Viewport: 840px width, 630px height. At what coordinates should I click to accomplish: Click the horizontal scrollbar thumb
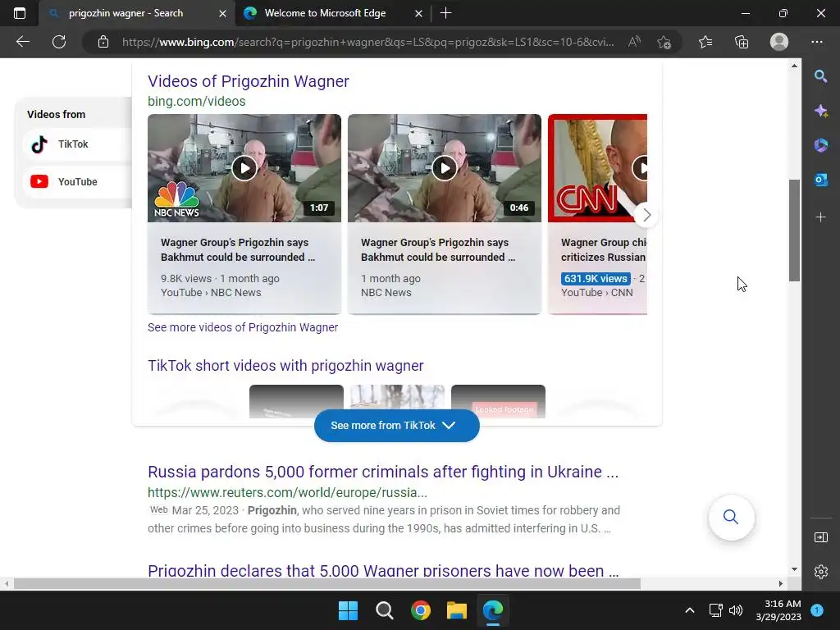pyautogui.click(x=326, y=583)
